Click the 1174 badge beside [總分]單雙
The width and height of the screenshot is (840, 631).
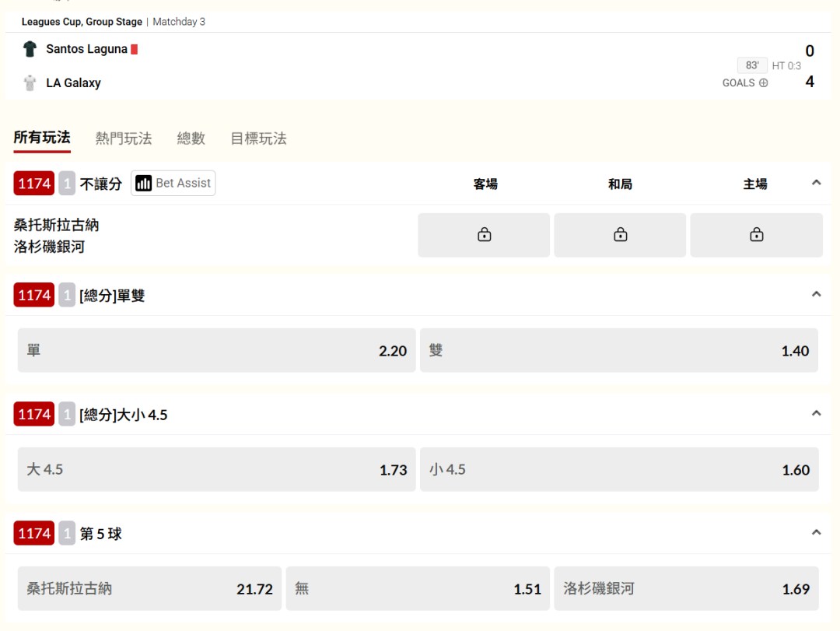pyautogui.click(x=34, y=295)
